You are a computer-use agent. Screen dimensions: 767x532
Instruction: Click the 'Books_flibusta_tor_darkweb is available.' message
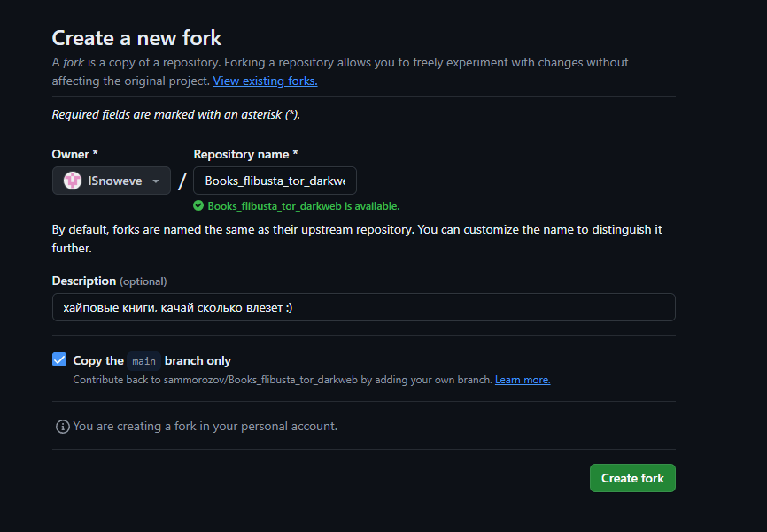point(303,206)
